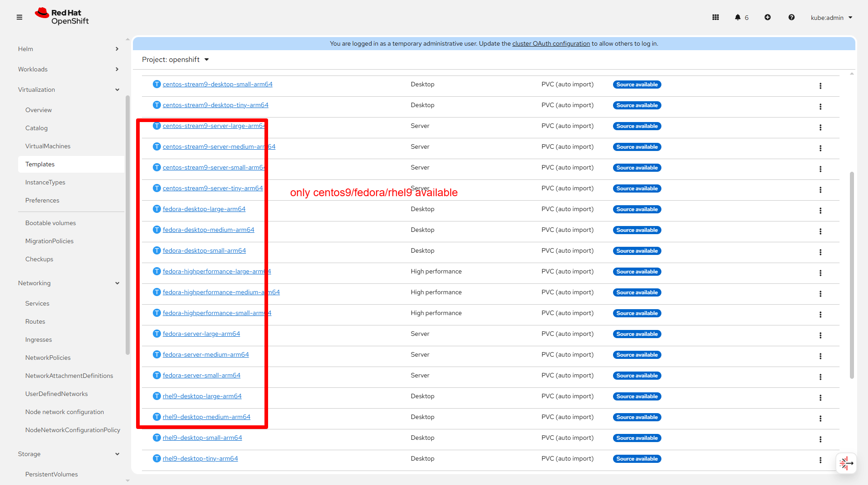Open kebab menu for centos-stream9-server-large-arm64
The height and width of the screenshot is (485, 868).
tap(821, 127)
